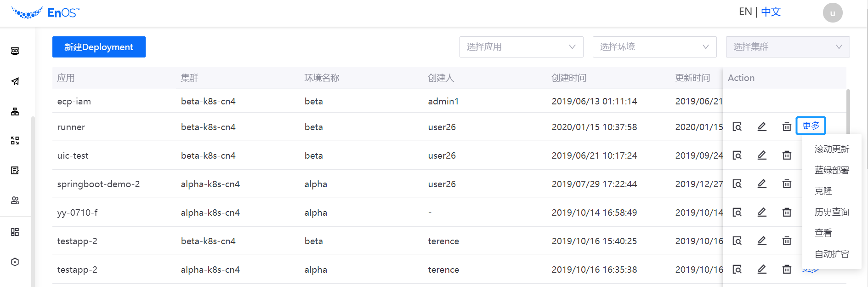Image resolution: width=868 pixels, height=287 pixels.
Task: Choose 蓝绿部署 in the dropdown menu
Action: click(x=832, y=170)
